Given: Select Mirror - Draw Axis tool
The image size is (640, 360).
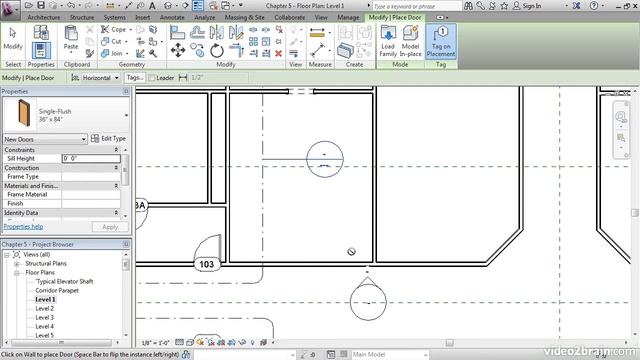Looking at the screenshot, I should (236, 32).
